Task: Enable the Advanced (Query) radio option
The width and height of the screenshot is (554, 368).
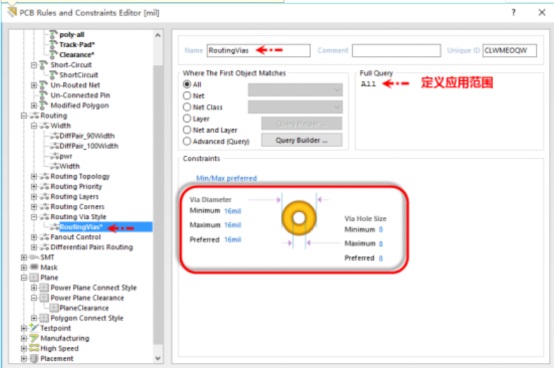Action: click(187, 141)
